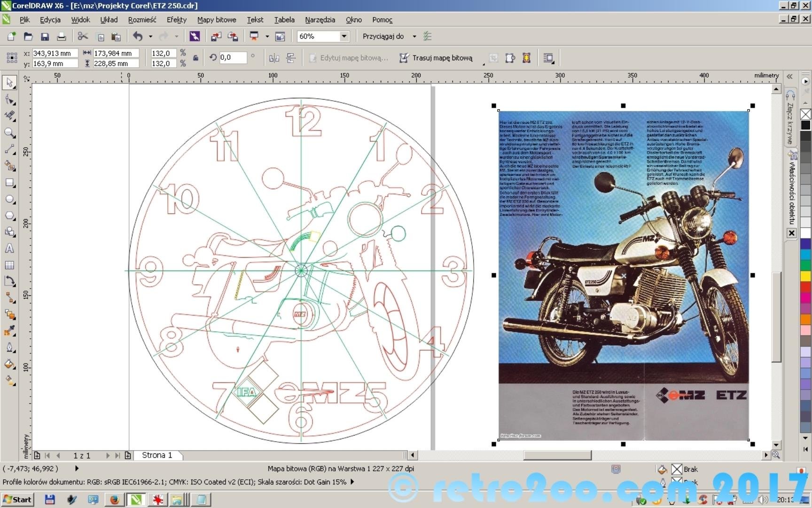Choose the Rectangle tool
Screen dimensions: 812x508
tap(9, 183)
